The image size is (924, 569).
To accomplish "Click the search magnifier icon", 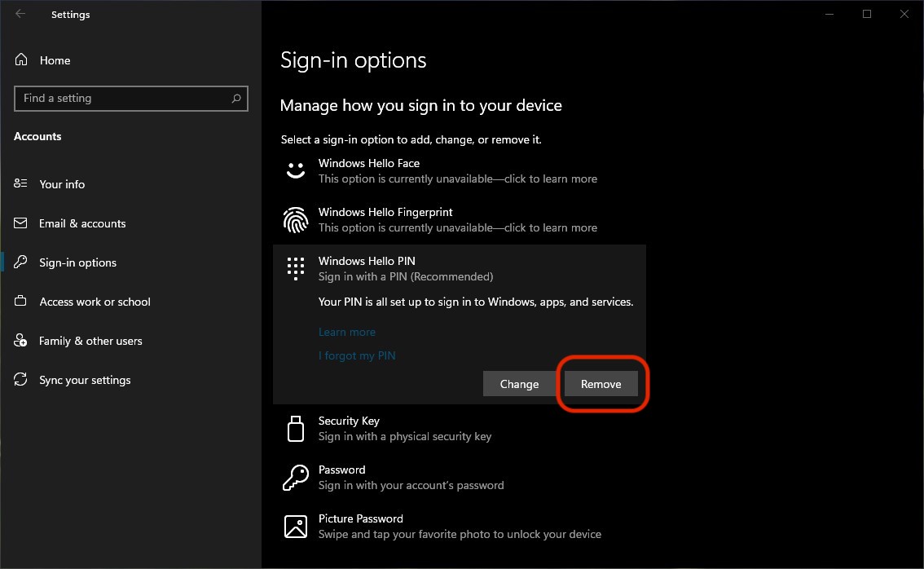I will pos(236,99).
